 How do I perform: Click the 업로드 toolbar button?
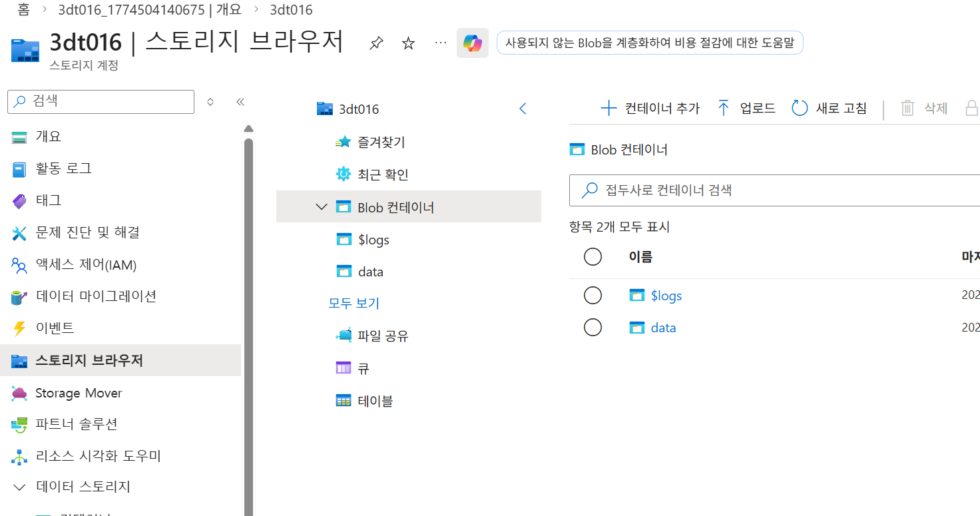tap(746, 109)
